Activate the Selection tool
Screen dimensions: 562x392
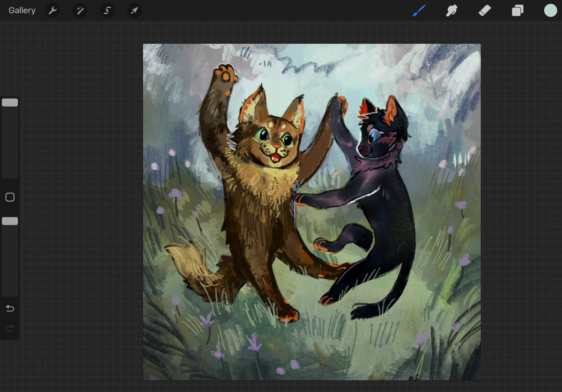pyautogui.click(x=107, y=10)
